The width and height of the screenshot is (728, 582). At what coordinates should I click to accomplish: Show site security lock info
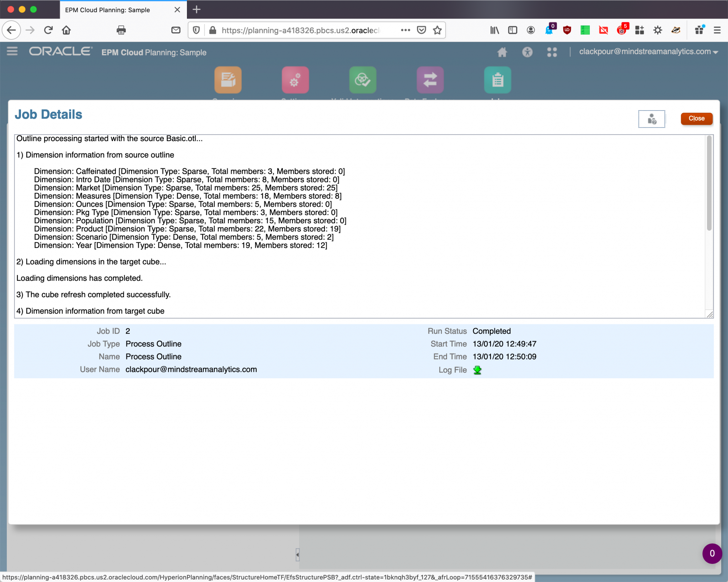[x=213, y=30]
